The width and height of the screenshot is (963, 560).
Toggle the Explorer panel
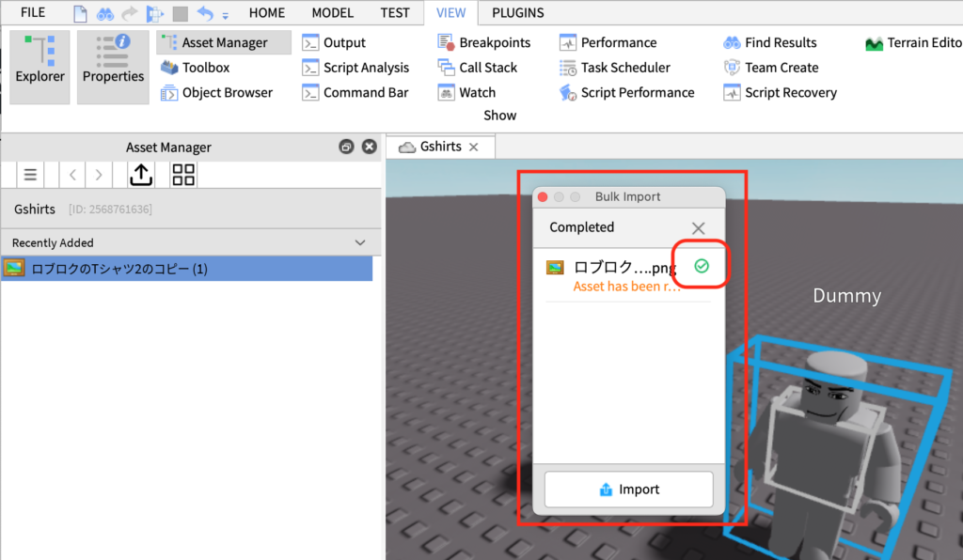coord(39,67)
